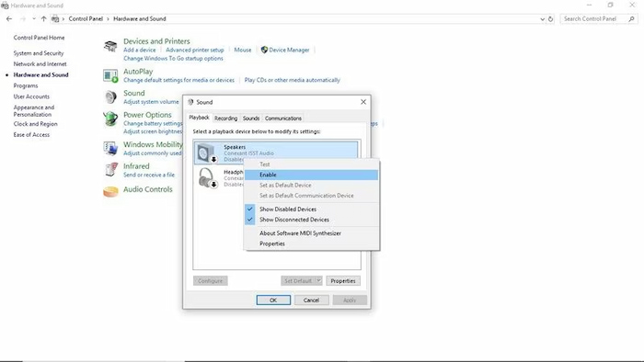644x362 pixels.
Task: Expand the breadcrumb chevron after Control Panel
Action: (108, 19)
